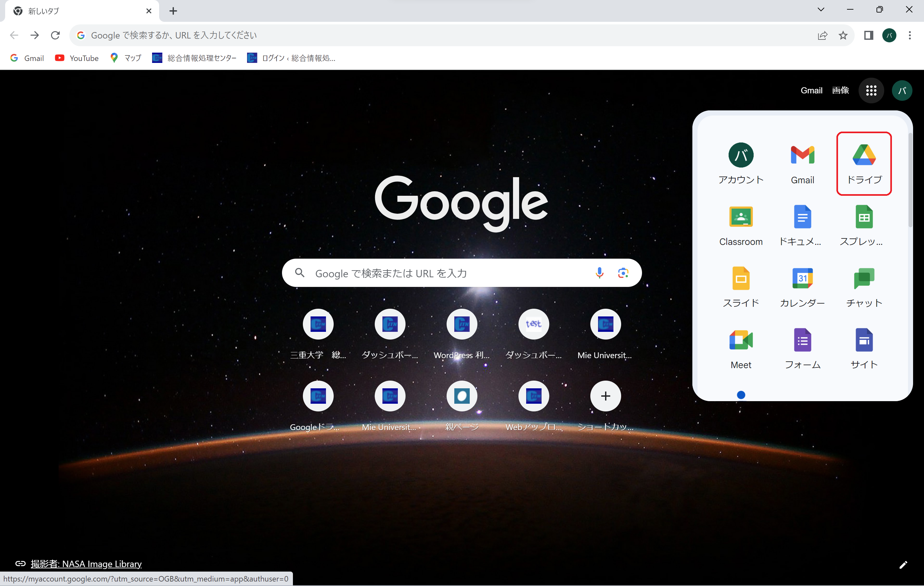The image size is (924, 586).
Task: Click the Gmail link at page top right
Action: 811,90
